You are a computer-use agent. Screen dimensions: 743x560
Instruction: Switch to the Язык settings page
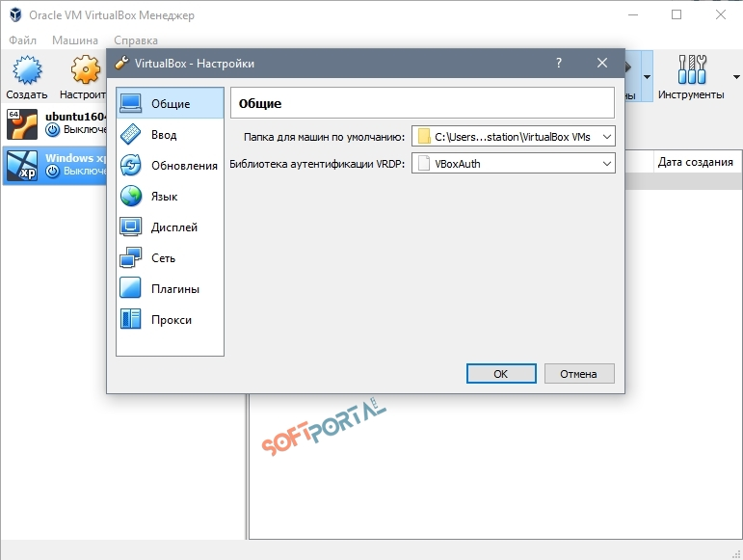click(171, 196)
